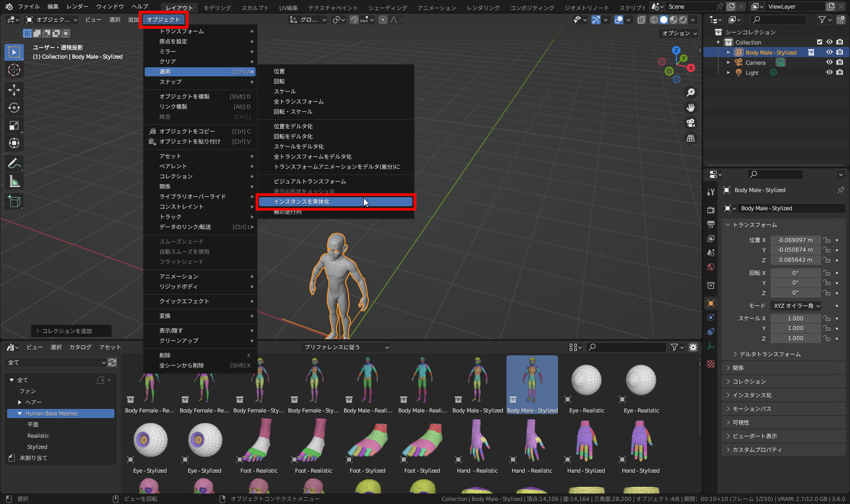Select the Cursor tool in the left toolbar
This screenshot has height=504, width=850.
[x=14, y=70]
